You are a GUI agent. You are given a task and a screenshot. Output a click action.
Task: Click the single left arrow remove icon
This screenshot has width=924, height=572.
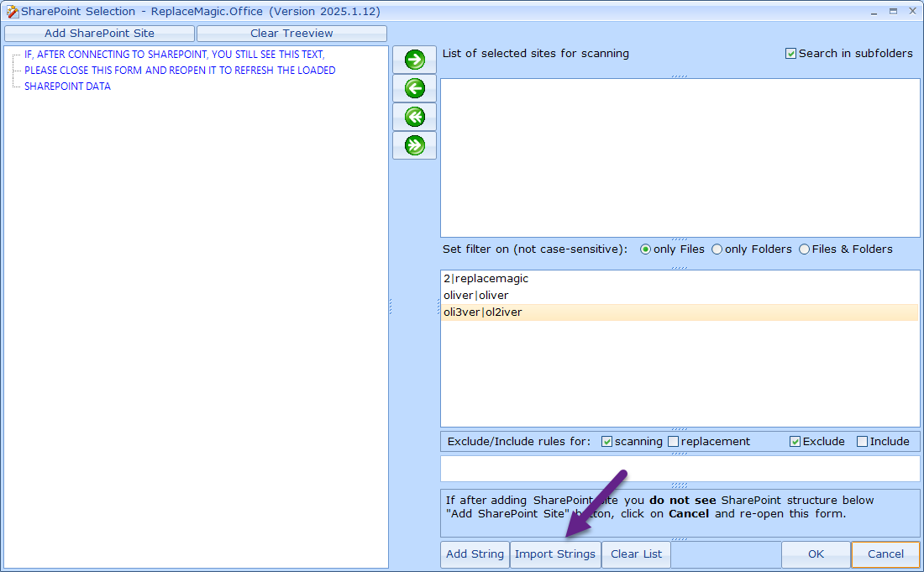tap(414, 88)
